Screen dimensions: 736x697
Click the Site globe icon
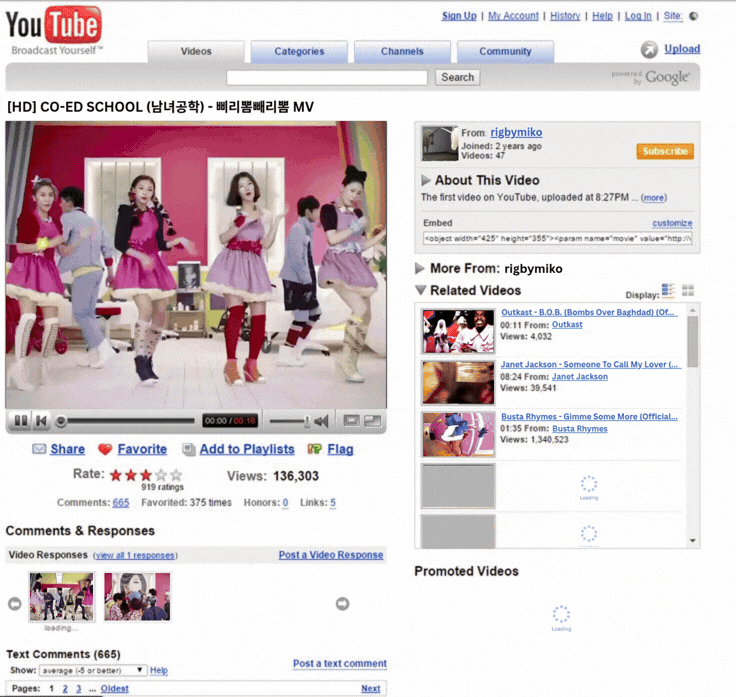coord(693,16)
